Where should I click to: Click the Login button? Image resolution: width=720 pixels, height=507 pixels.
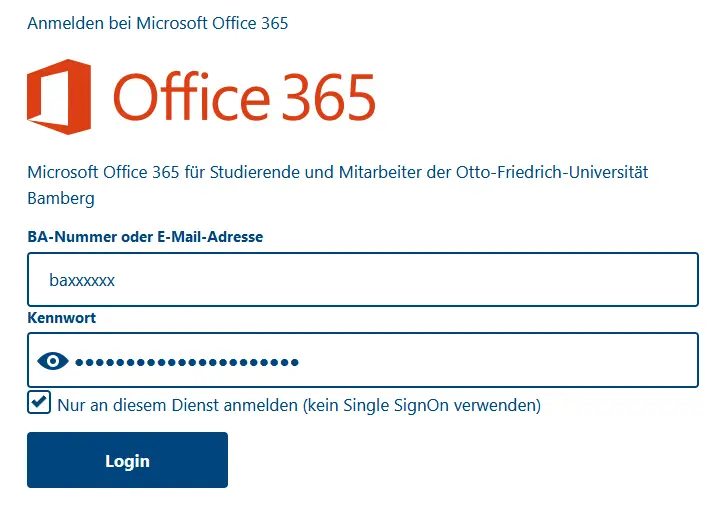pos(127,460)
